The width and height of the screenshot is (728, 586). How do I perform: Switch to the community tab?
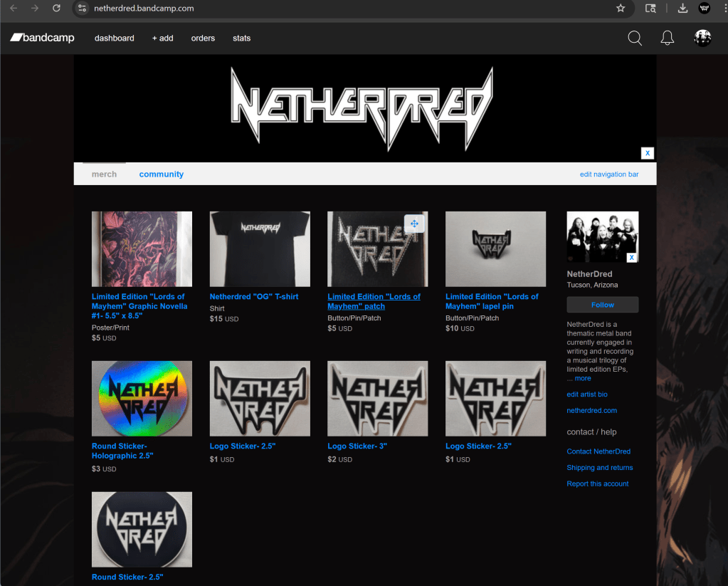point(161,174)
